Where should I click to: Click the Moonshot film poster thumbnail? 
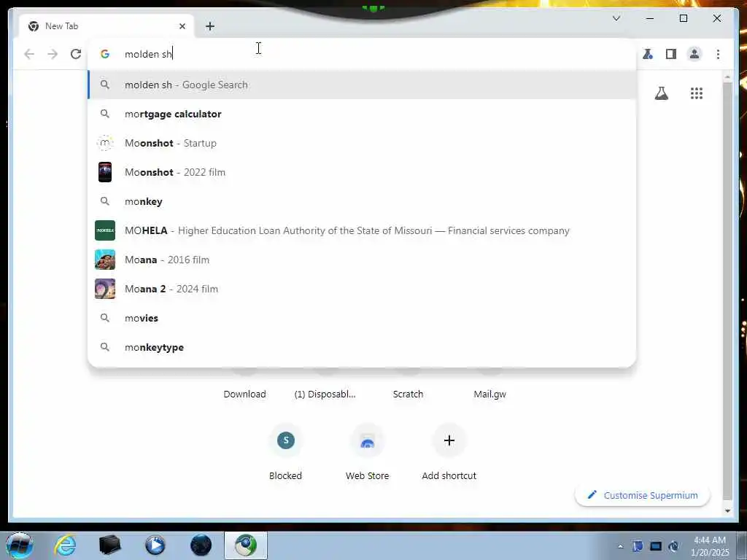click(105, 172)
